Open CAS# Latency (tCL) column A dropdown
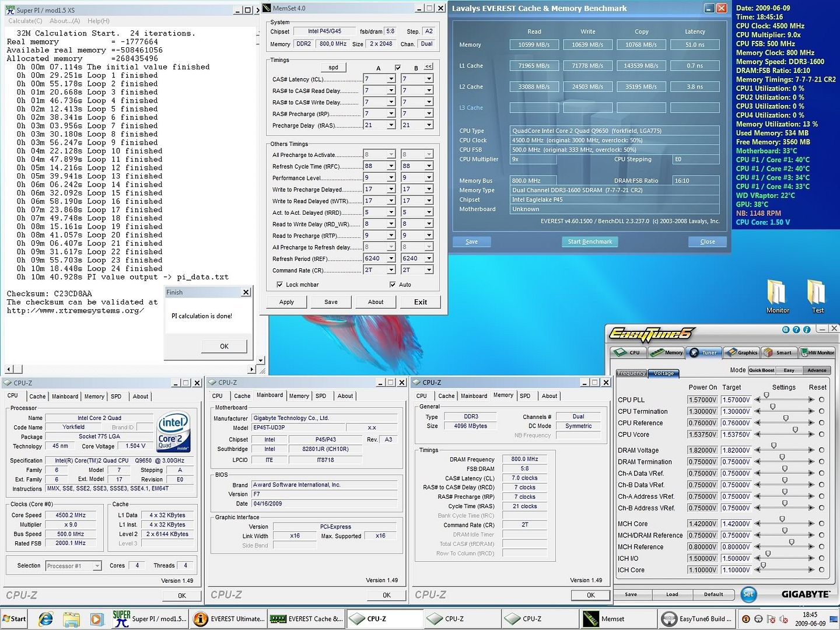 (x=391, y=79)
